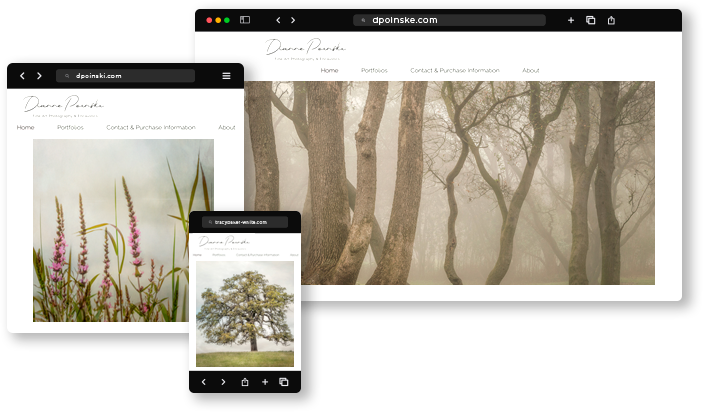
Task: Click the dpoinske.com address bar on desktop
Action: pos(449,20)
